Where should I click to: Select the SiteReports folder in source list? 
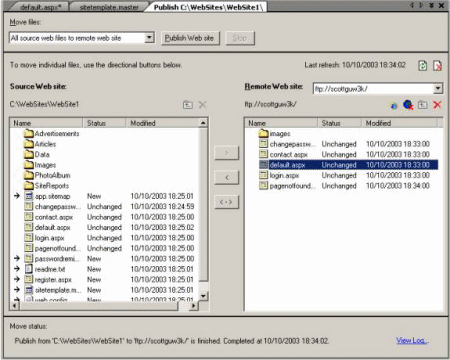[x=47, y=186]
